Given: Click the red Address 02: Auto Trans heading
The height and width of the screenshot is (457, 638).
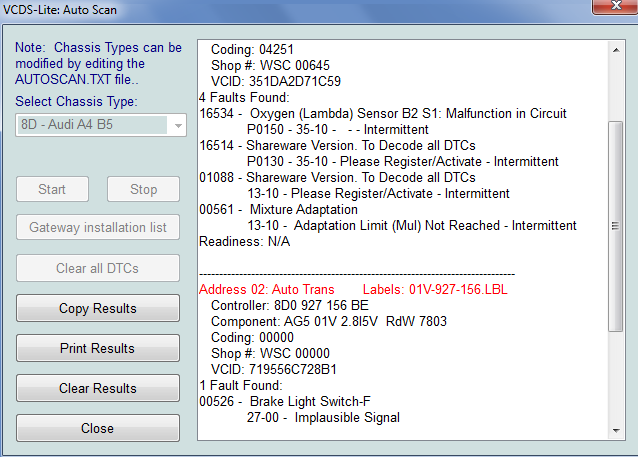Looking at the screenshot, I should point(266,290).
